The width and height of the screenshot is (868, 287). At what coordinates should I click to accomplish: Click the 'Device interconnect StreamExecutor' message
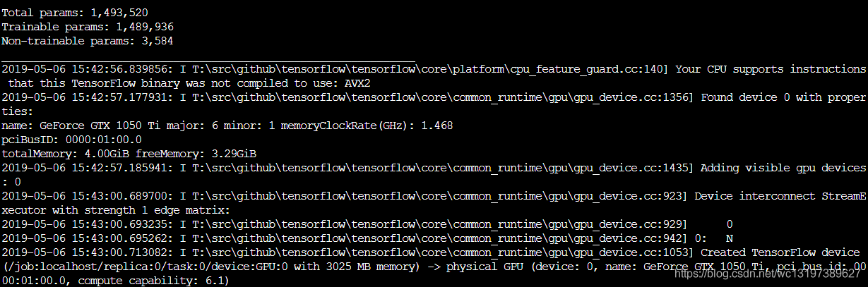(780, 196)
